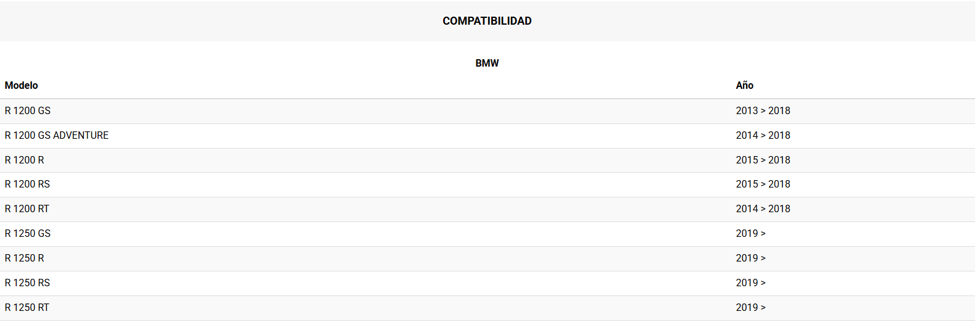The height and width of the screenshot is (322, 980).
Task: Click the COMPATIBILIDAD section header
Action: click(x=487, y=21)
